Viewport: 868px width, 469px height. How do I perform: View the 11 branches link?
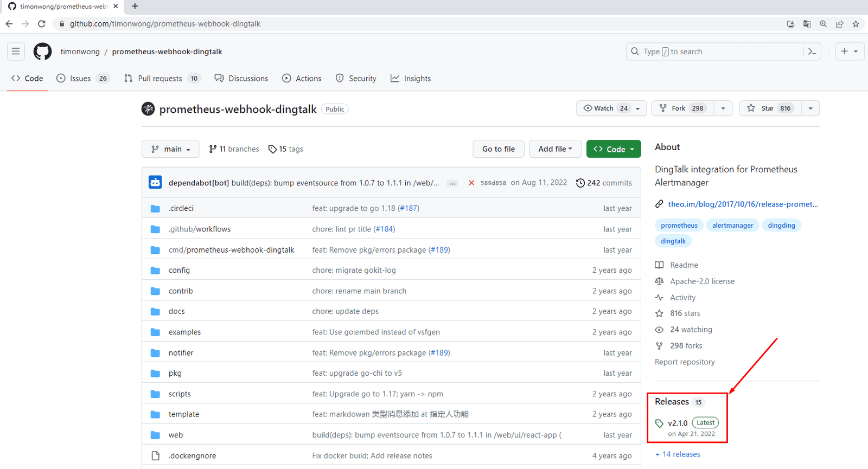pos(234,149)
